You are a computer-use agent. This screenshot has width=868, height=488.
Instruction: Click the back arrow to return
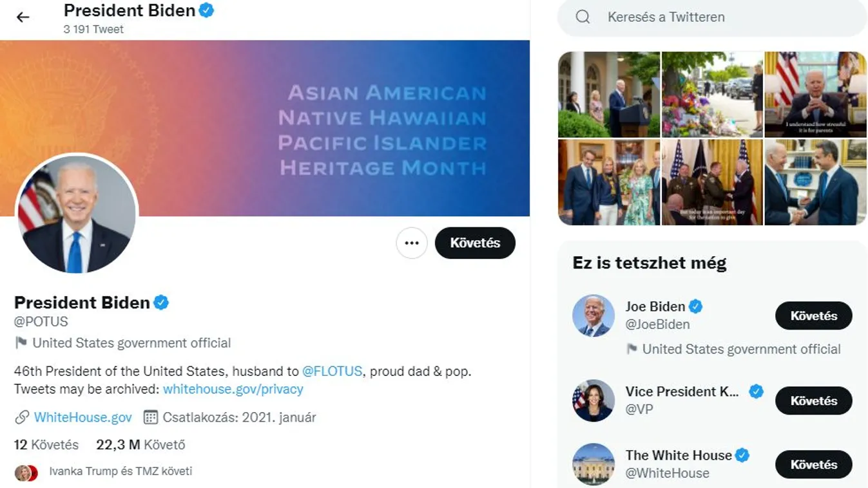[23, 17]
